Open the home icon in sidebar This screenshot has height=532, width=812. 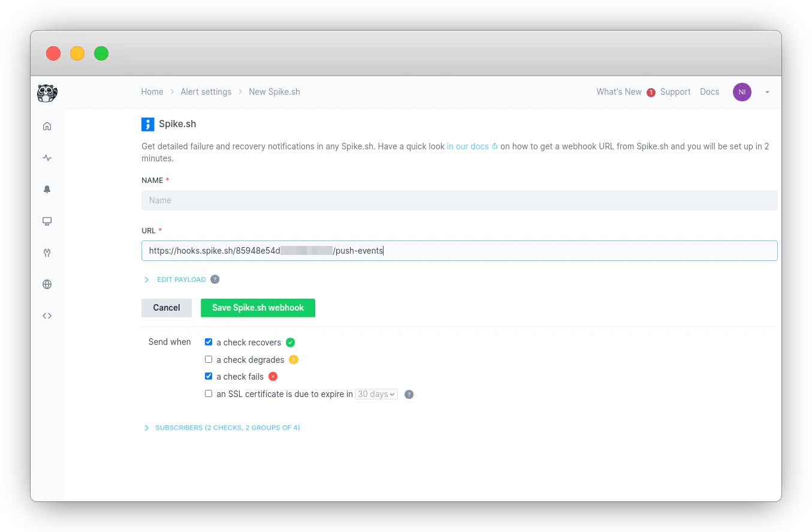coord(47,126)
